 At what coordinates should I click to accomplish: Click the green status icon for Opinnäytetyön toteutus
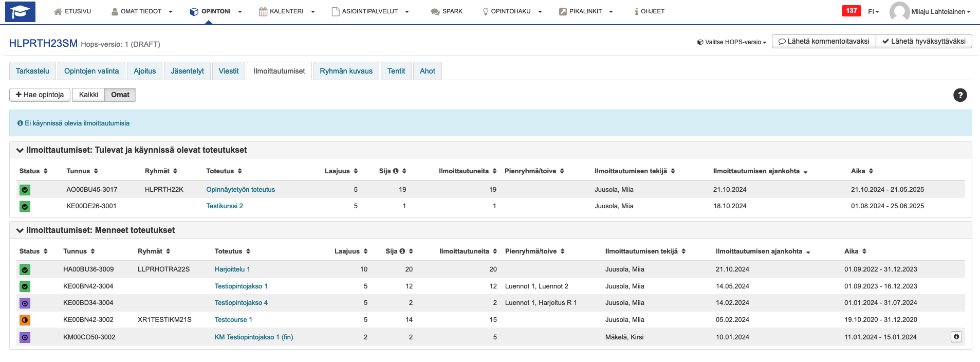tap(25, 190)
